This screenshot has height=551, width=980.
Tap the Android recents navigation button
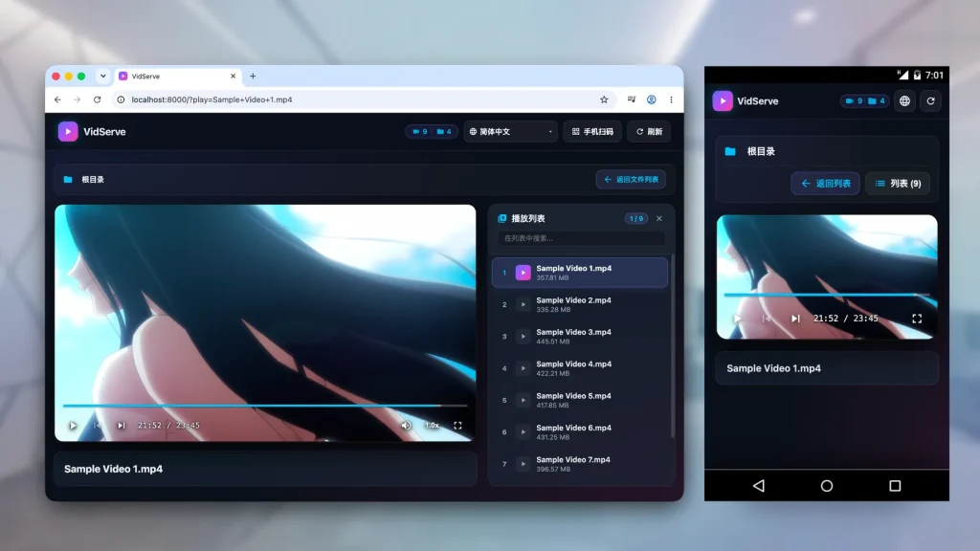[895, 485]
